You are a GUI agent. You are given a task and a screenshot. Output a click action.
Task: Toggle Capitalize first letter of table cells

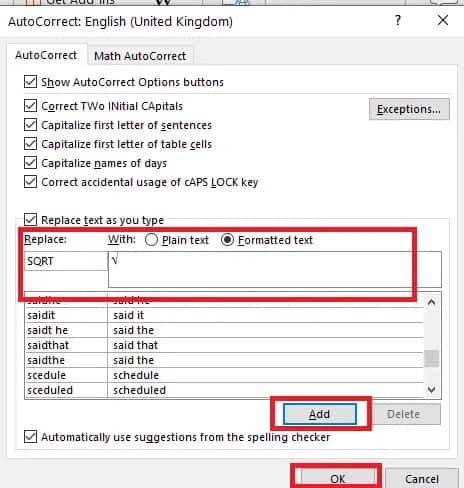pos(30,144)
